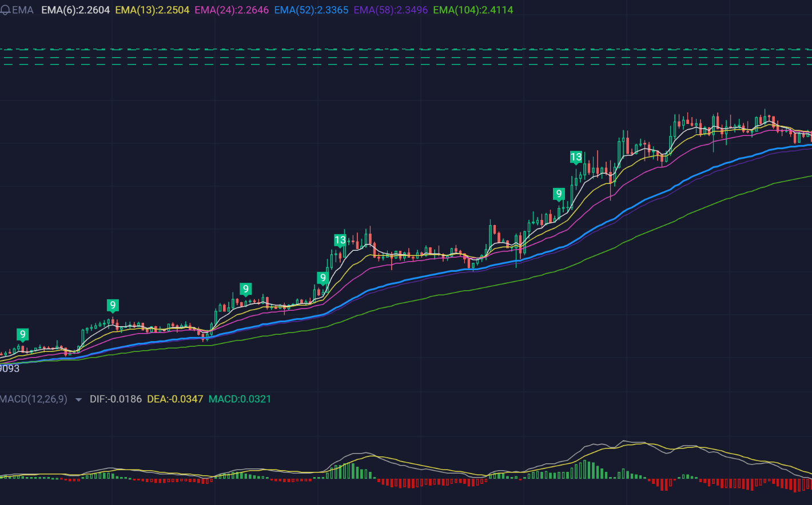Open the MACD(12,26,9) indicator label
Screen dimensions: 812x505
34,399
